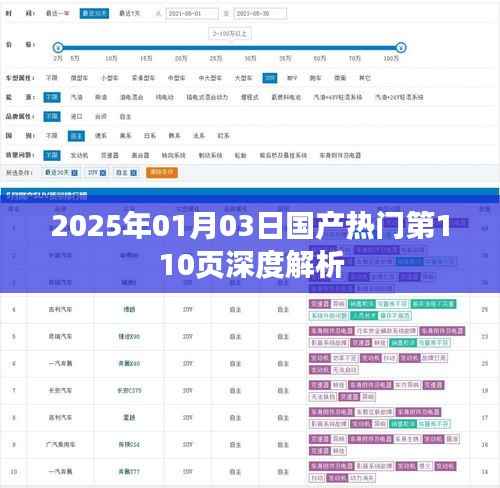Select 合资 brand attribute

pyautogui.click(x=101, y=117)
